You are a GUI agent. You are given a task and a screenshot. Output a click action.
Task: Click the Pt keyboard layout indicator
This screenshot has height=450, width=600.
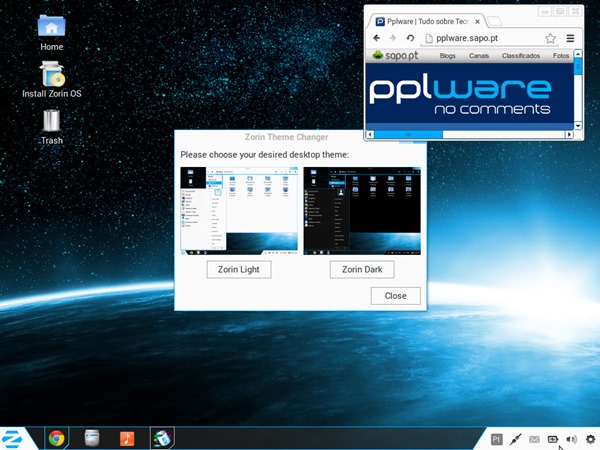496,439
